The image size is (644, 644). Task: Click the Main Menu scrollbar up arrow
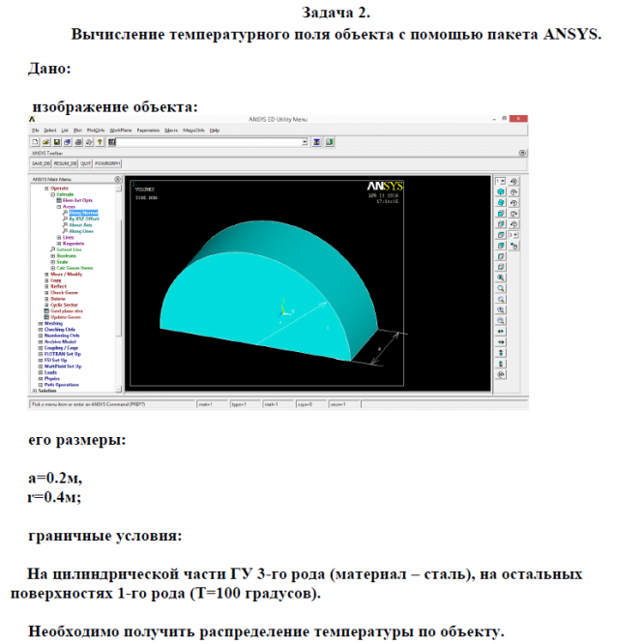click(x=119, y=189)
